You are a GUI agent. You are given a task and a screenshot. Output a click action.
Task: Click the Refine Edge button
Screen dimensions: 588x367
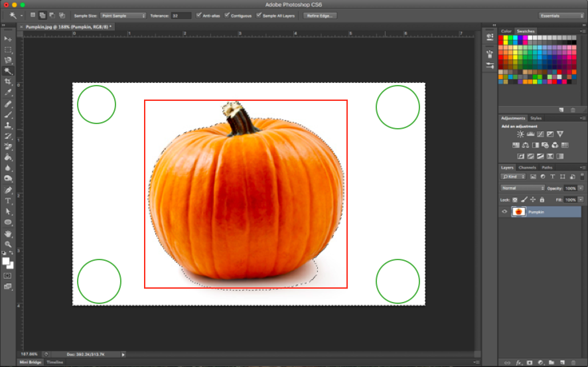point(320,16)
